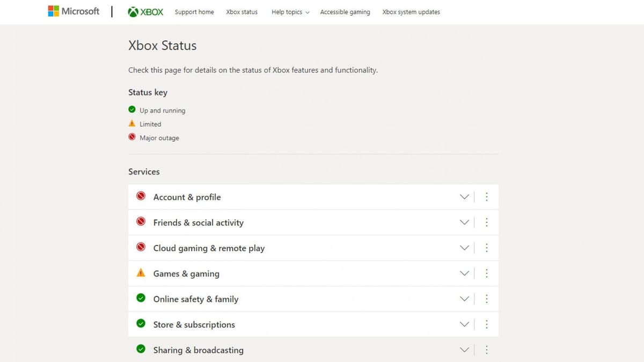644x362 pixels.
Task: Open the kebab menu for Sharing & broadcasting
Action: (x=487, y=350)
